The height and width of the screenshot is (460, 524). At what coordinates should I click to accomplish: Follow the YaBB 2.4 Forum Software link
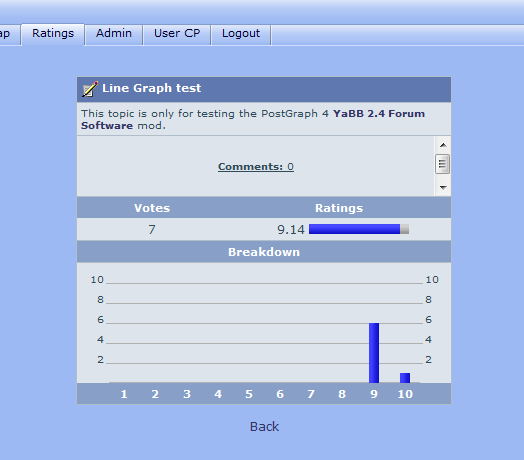[x=253, y=119]
